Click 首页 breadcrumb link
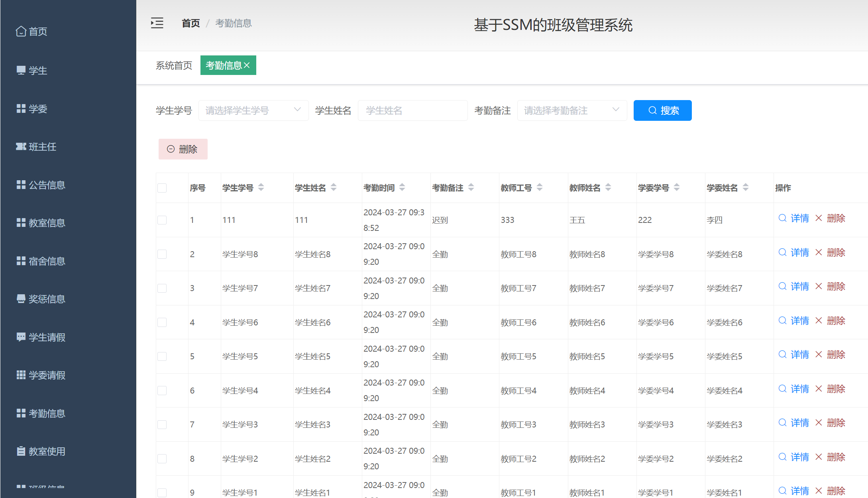 coord(190,23)
